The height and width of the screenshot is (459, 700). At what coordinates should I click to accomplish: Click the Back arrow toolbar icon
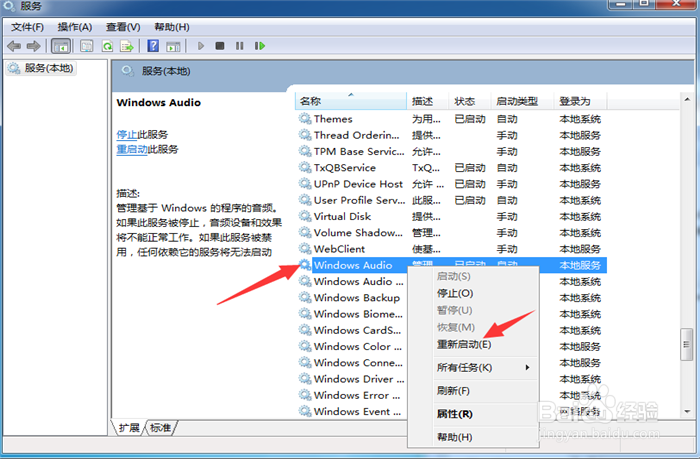14,46
